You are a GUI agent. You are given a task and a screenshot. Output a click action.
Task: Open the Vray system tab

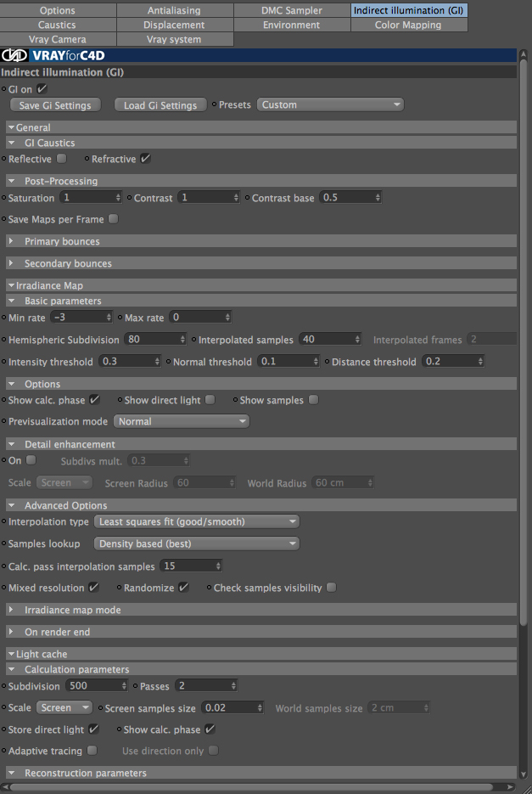tap(175, 39)
